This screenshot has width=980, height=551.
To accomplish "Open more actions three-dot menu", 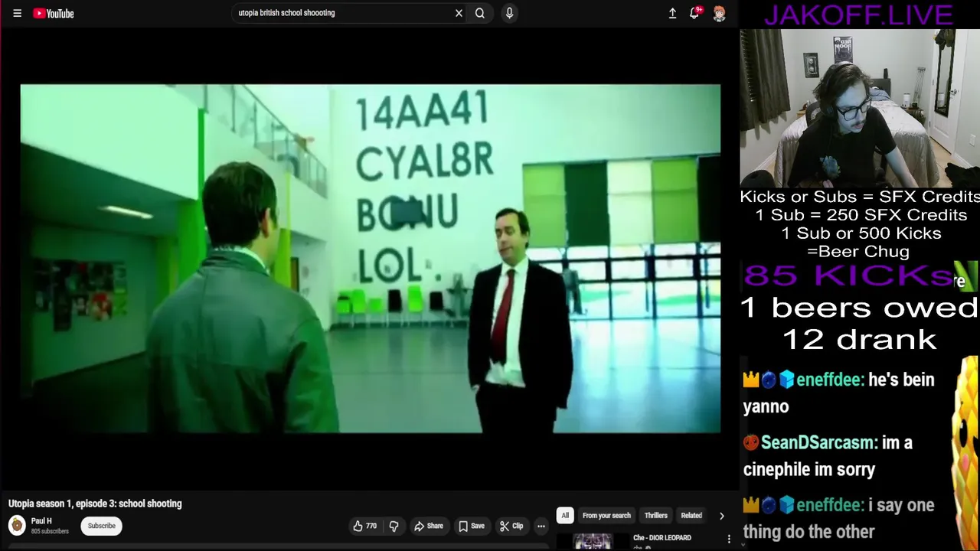I will [541, 526].
